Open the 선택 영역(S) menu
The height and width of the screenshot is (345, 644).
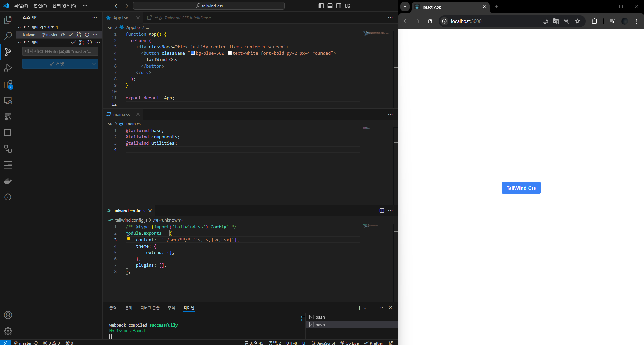[x=64, y=6]
